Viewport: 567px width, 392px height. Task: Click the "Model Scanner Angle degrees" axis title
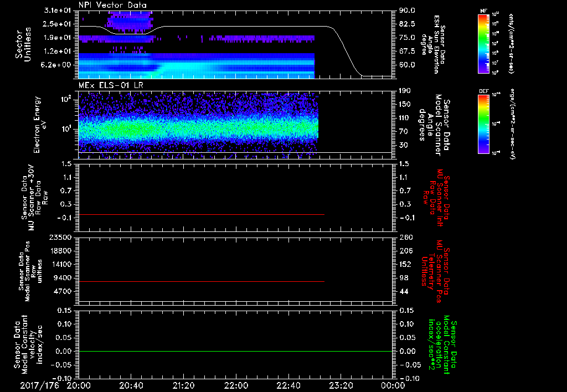[x=434, y=125]
